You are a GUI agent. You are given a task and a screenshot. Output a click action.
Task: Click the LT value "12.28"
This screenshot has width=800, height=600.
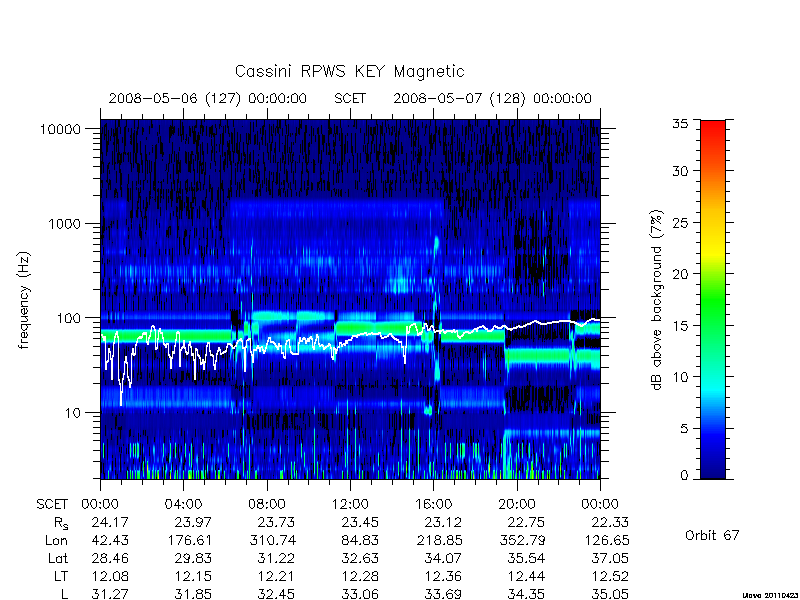360,577
